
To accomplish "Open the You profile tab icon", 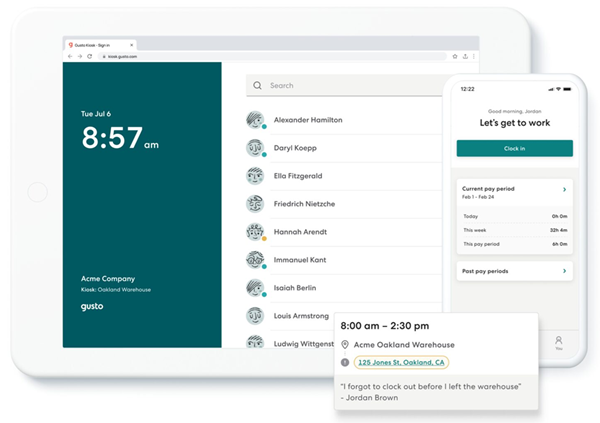I will pyautogui.click(x=559, y=341).
